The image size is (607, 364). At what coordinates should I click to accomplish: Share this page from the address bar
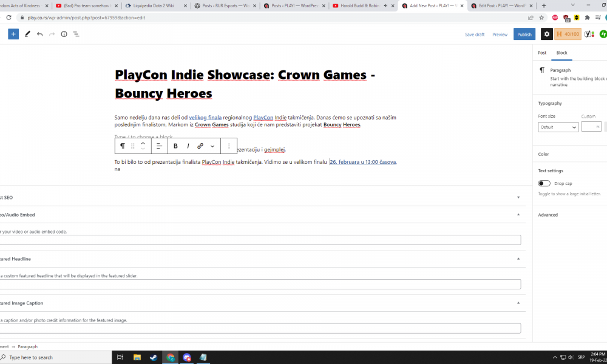point(531,18)
